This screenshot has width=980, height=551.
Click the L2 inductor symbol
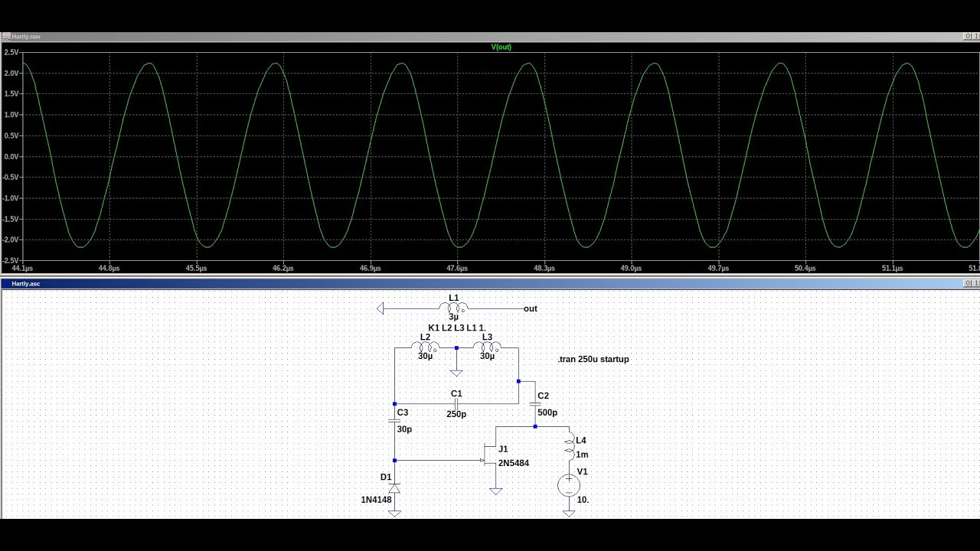(426, 347)
